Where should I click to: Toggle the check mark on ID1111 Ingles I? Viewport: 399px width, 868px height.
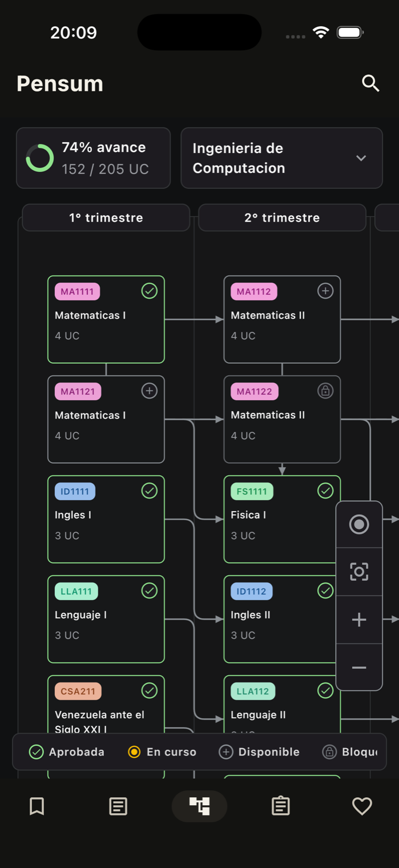tap(150, 491)
